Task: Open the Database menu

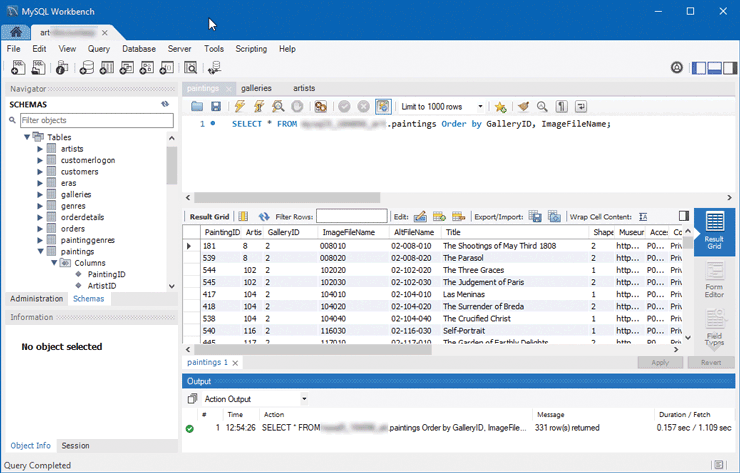Action: point(139,48)
